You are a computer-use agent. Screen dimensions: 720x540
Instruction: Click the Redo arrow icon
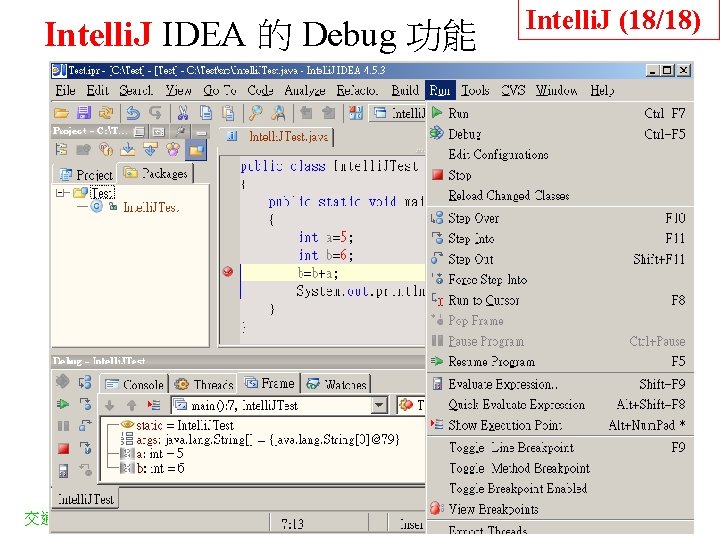(155, 112)
